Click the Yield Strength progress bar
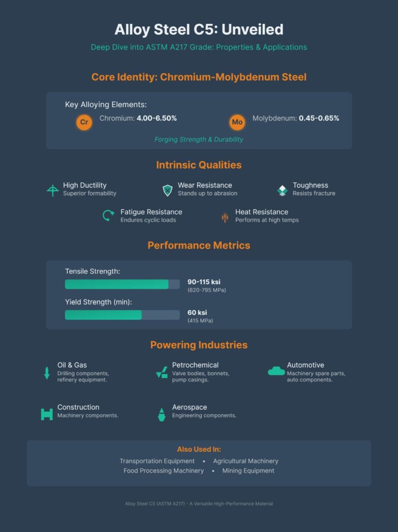398x532 pixels. click(122, 315)
